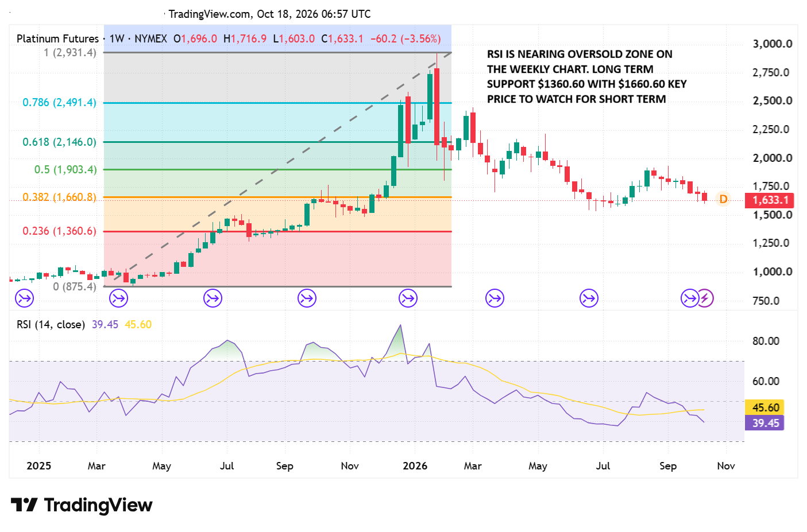
Task: Click the C1,633.1 close value in header
Action: [342, 38]
